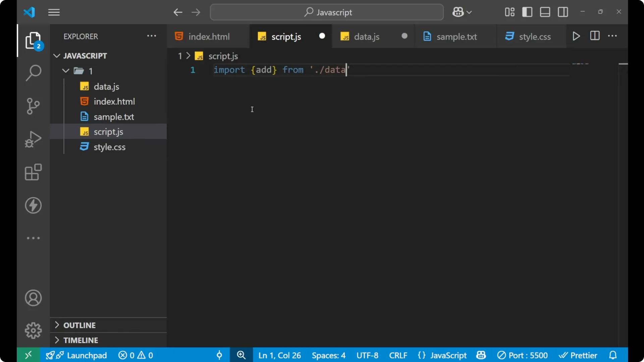The height and width of the screenshot is (362, 644).
Task: Toggle the secondary side bar
Action: (563, 12)
